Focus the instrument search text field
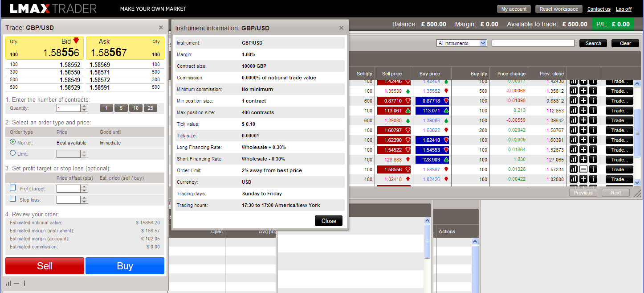644x293 pixels. click(x=533, y=43)
